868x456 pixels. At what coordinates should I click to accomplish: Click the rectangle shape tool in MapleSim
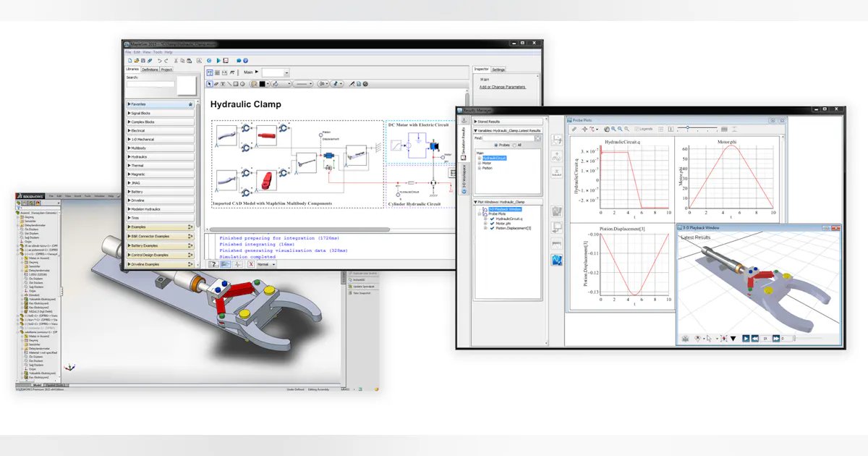pyautogui.click(x=236, y=84)
